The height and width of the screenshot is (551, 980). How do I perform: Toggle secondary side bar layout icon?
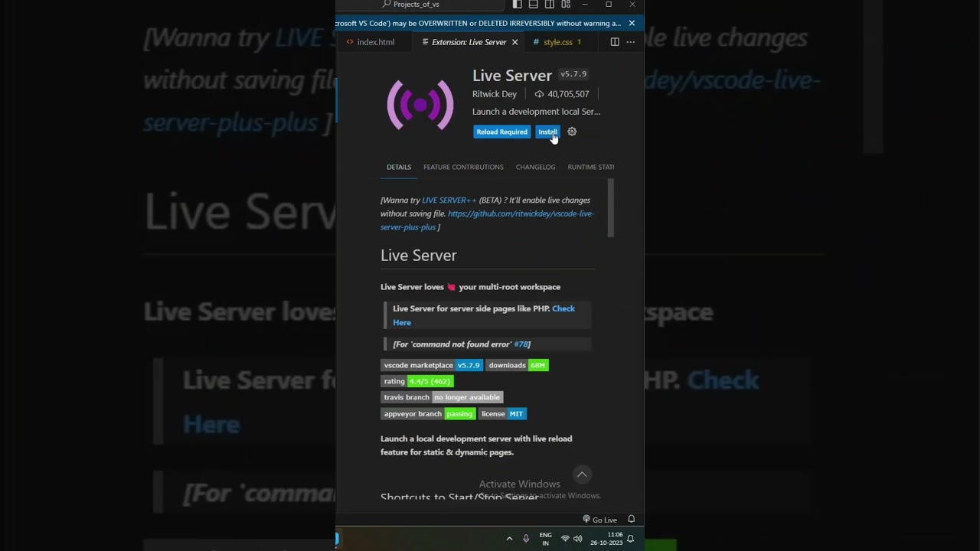[x=550, y=5]
